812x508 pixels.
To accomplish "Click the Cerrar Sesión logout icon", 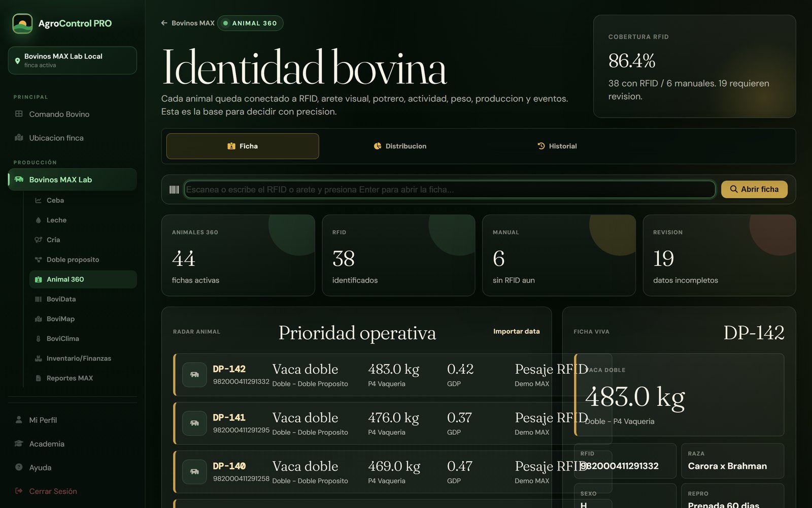I will click(x=19, y=491).
